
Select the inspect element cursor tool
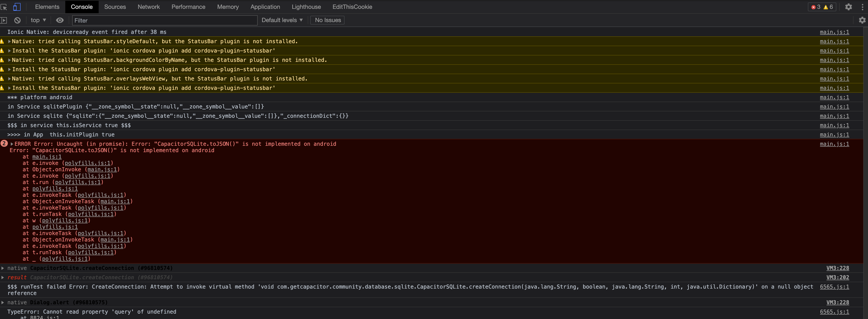(4, 7)
